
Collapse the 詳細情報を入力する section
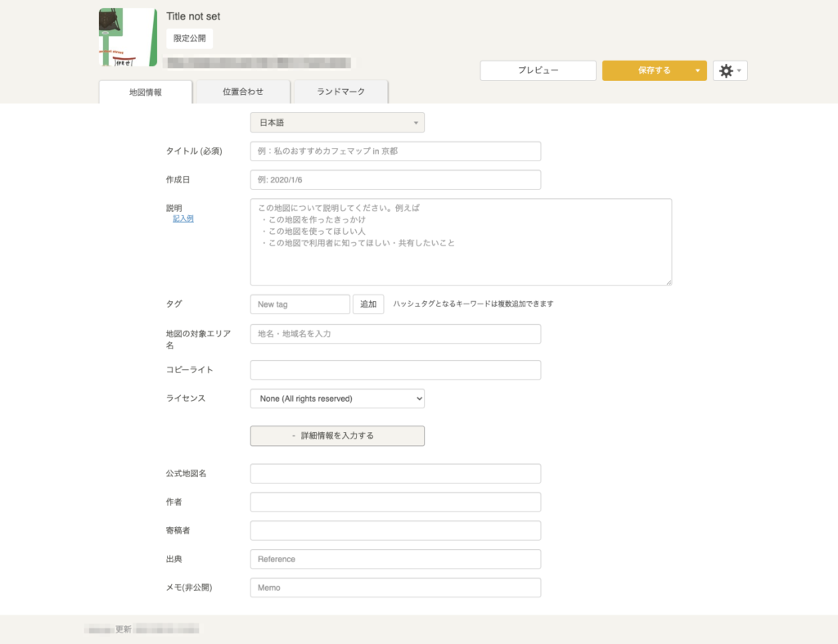tap(337, 436)
